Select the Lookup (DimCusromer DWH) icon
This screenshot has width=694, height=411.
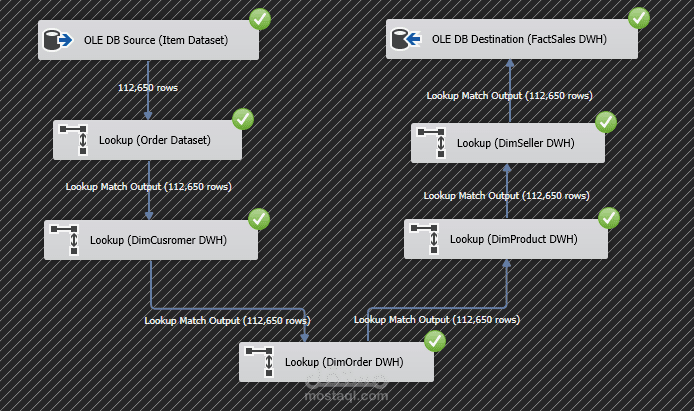coord(65,240)
